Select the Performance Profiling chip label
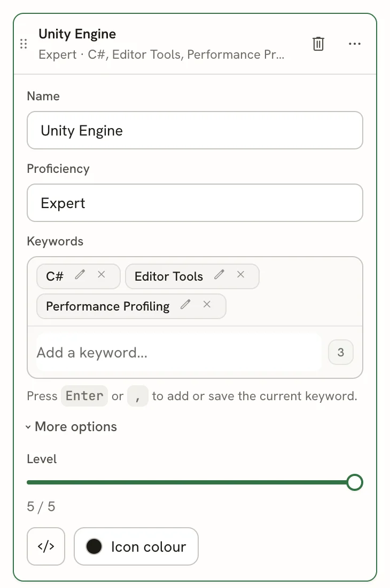The height and width of the screenshot is (588, 390). 108,306
